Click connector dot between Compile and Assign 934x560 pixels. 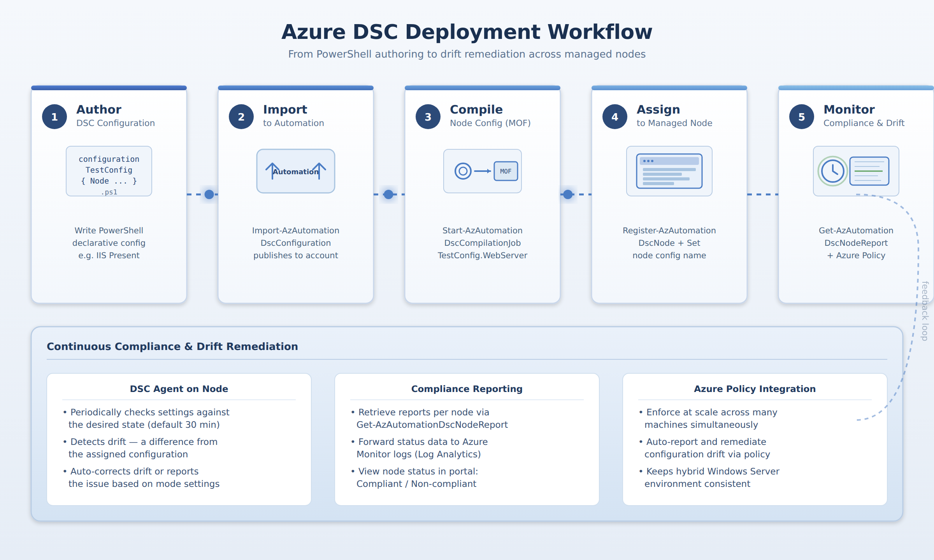pos(568,194)
